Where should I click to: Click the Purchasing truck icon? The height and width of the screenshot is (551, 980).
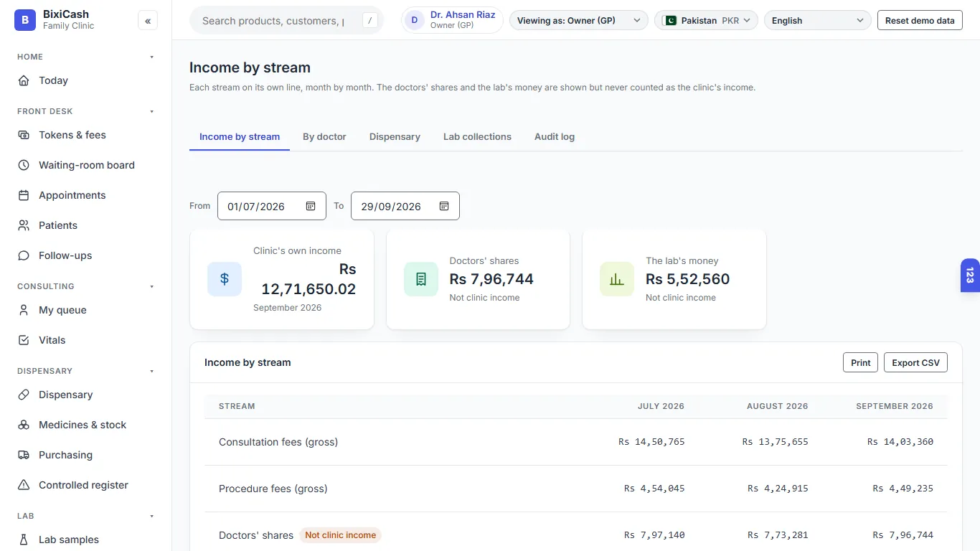point(24,455)
